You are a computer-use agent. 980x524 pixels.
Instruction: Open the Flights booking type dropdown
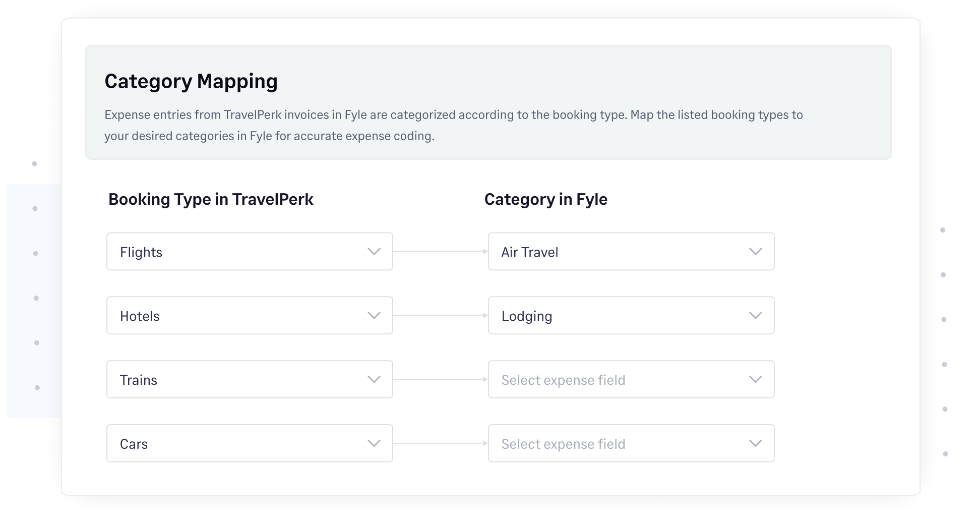[x=249, y=252]
